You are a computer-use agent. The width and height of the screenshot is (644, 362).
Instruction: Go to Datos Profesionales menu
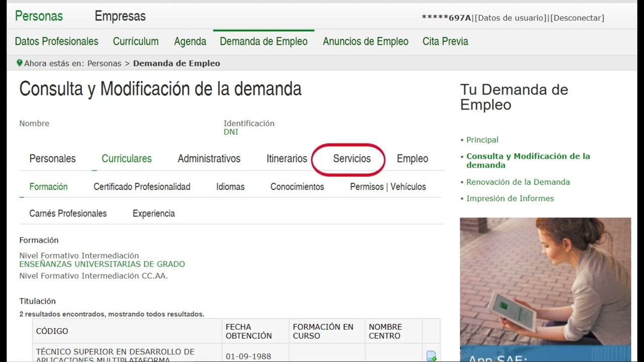pyautogui.click(x=56, y=42)
